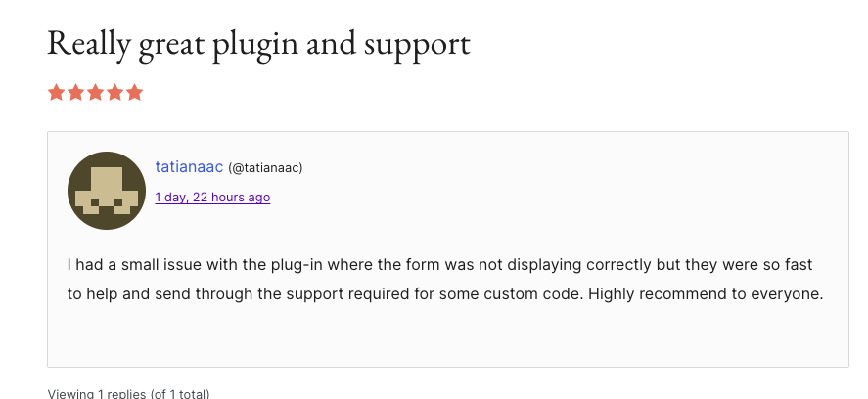868x399 pixels.
Task: Select the second rating star
Action: (75, 93)
